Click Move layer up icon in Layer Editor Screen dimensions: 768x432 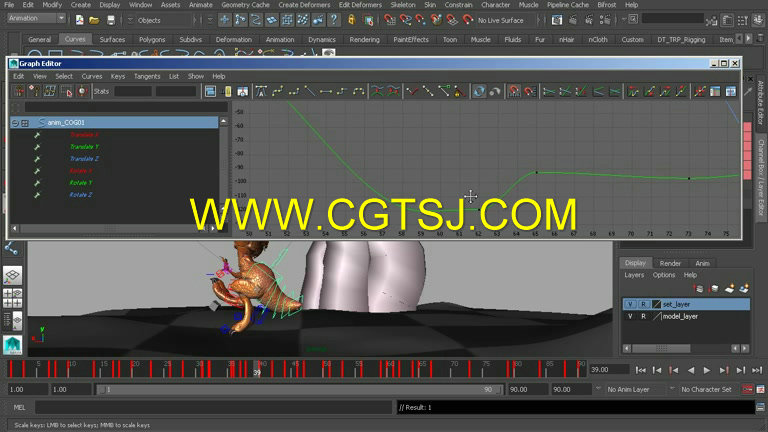(x=699, y=288)
